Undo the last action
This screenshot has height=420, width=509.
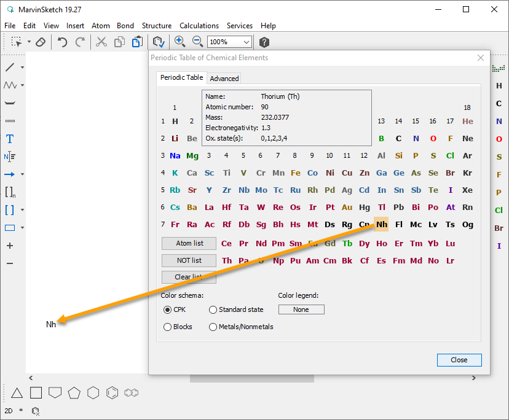[62, 42]
